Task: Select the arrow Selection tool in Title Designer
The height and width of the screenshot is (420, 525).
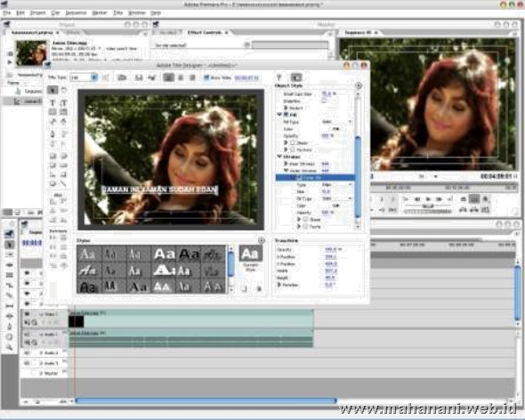Action: (x=52, y=90)
